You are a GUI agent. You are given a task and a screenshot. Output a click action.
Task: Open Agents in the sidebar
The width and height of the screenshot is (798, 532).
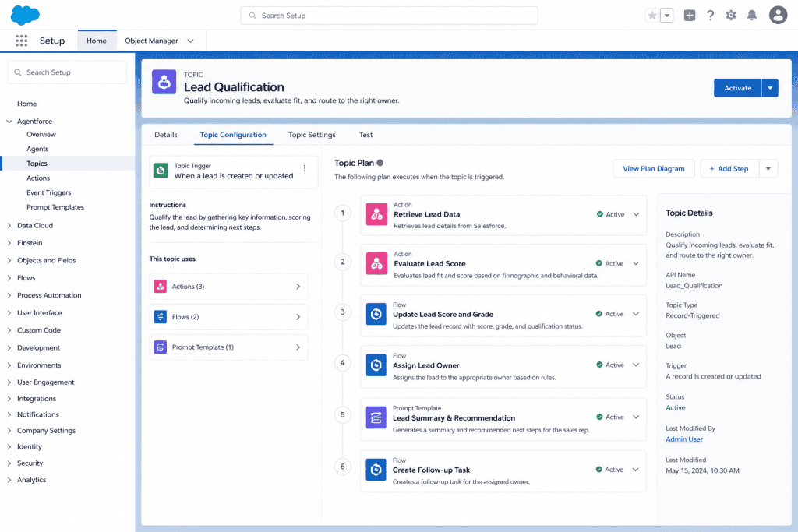pyautogui.click(x=37, y=149)
